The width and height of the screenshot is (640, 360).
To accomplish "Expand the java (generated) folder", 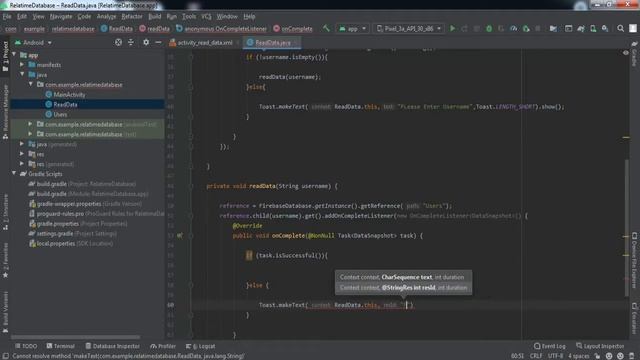I will click(22, 144).
